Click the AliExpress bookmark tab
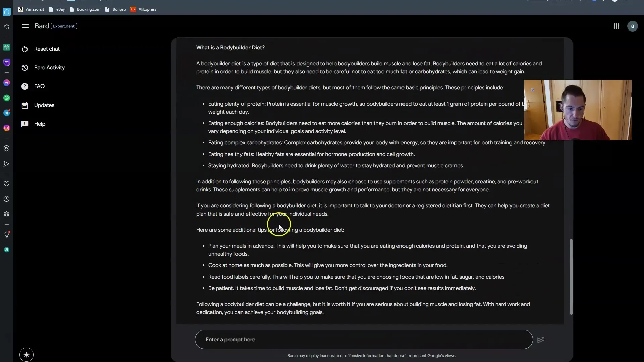Image resolution: width=644 pixels, height=362 pixels. point(147,9)
